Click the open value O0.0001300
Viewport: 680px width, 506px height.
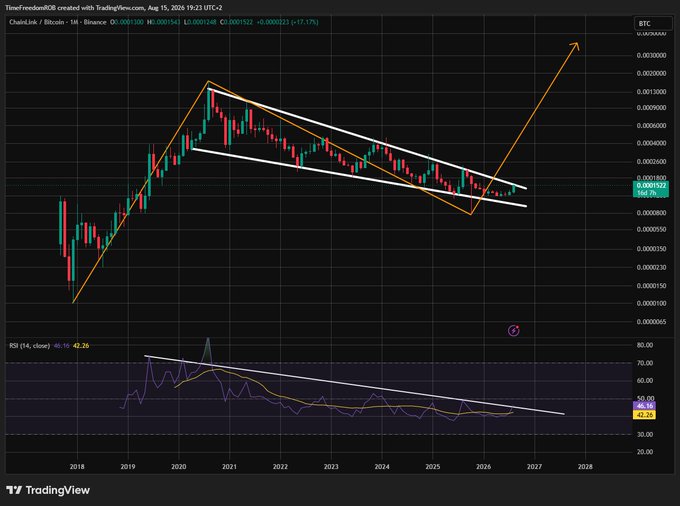pyautogui.click(x=127, y=22)
